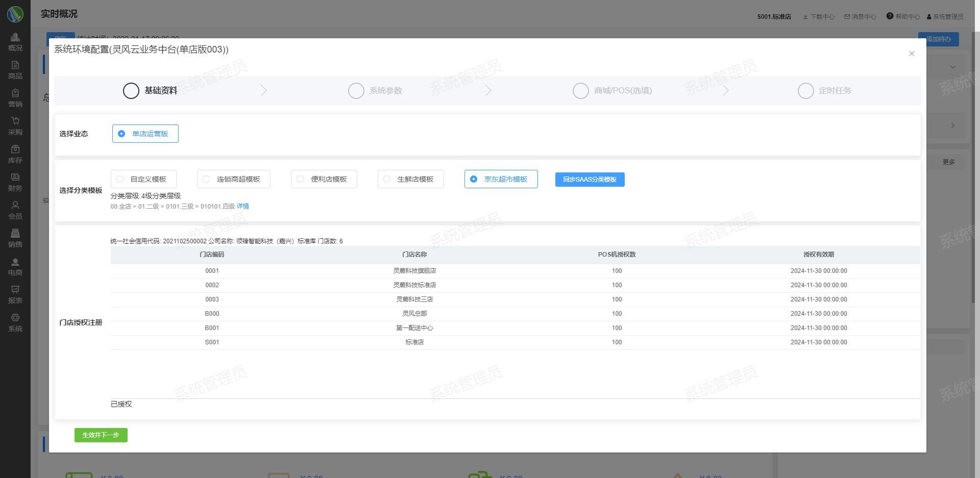980x478 pixels.
Task: Click the green leaf app logo
Action: click(x=15, y=14)
